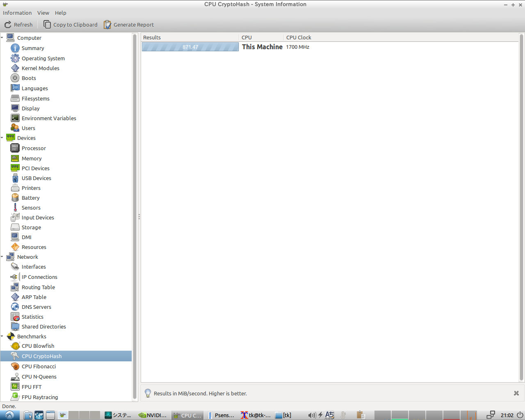
Task: Click the CPU Blowfish benchmark icon
Action: click(x=15, y=346)
